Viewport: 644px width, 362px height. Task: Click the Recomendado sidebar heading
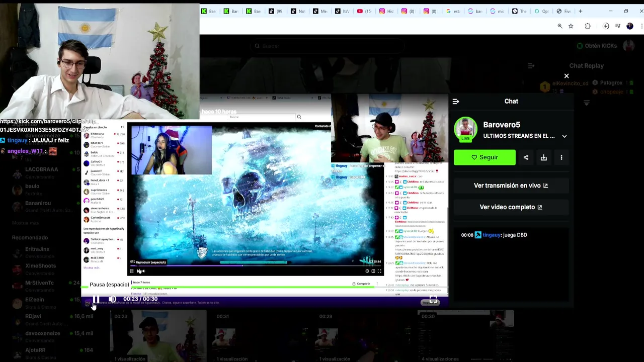pyautogui.click(x=30, y=237)
